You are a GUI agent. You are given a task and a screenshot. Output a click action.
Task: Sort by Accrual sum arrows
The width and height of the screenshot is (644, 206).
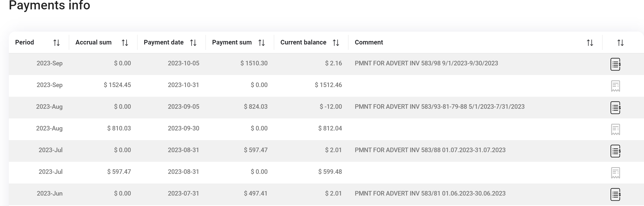pos(125,43)
